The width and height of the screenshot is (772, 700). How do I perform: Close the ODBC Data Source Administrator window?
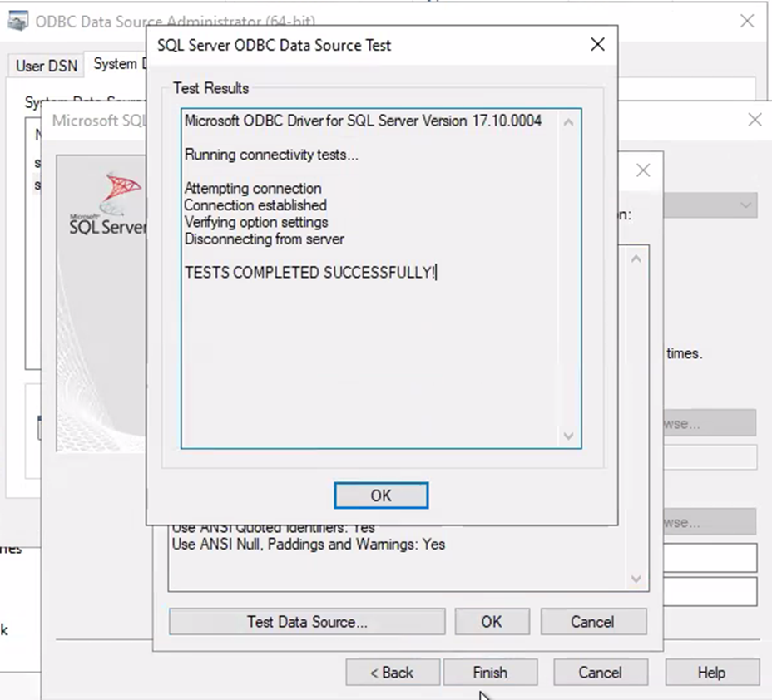point(746,21)
